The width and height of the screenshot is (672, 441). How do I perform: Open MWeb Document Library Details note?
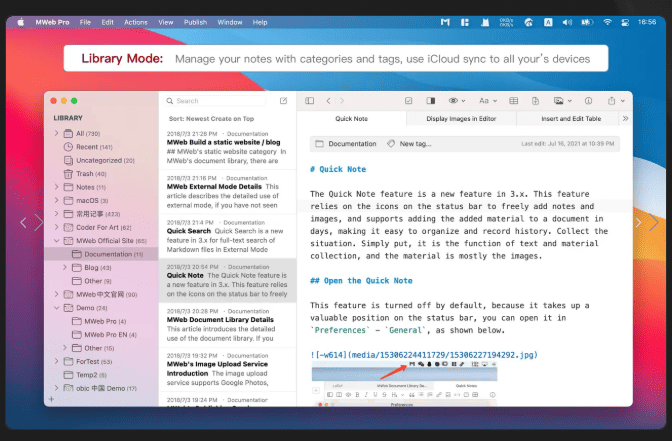(x=227, y=325)
